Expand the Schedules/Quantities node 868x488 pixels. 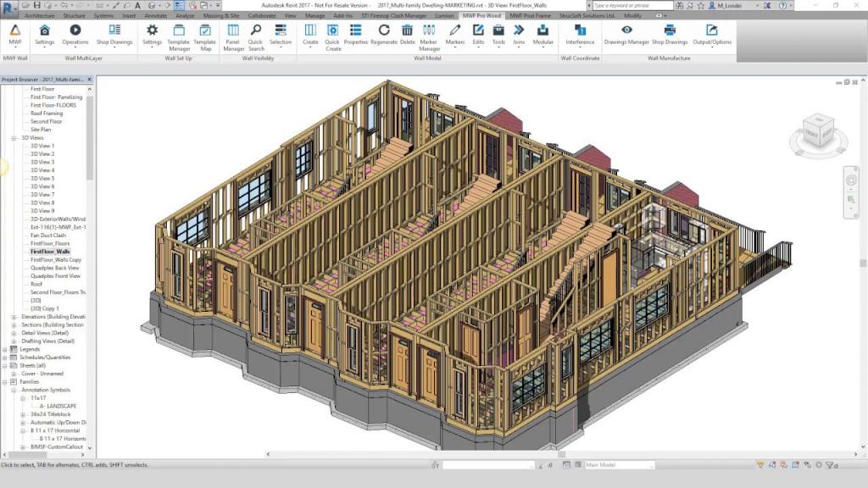point(5,358)
